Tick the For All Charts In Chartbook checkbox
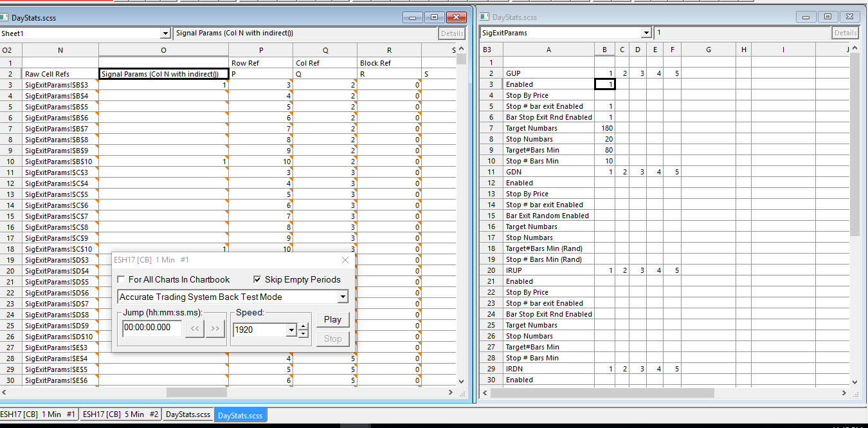This screenshot has height=428, width=868. pyautogui.click(x=122, y=279)
